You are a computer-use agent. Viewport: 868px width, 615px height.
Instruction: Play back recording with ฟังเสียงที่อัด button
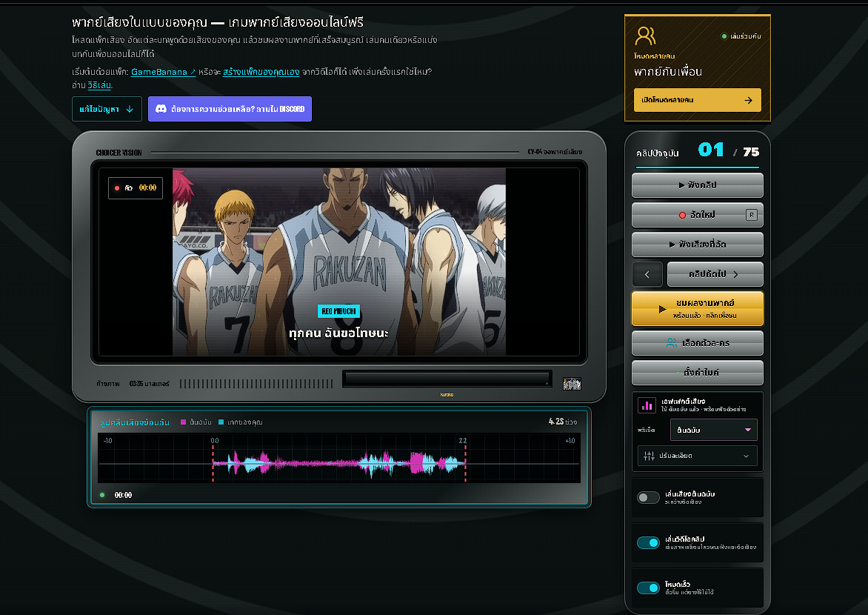[697, 245]
